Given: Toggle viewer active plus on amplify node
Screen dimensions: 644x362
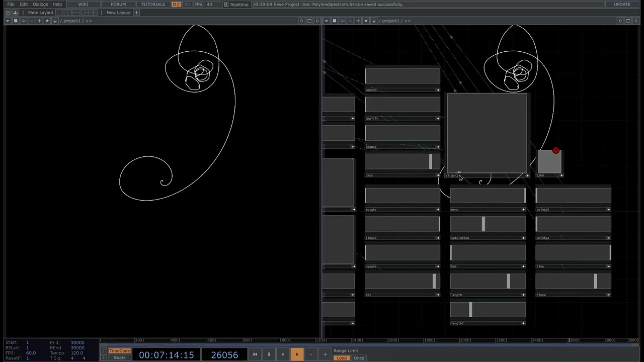Looking at the screenshot, I should click(438, 119).
